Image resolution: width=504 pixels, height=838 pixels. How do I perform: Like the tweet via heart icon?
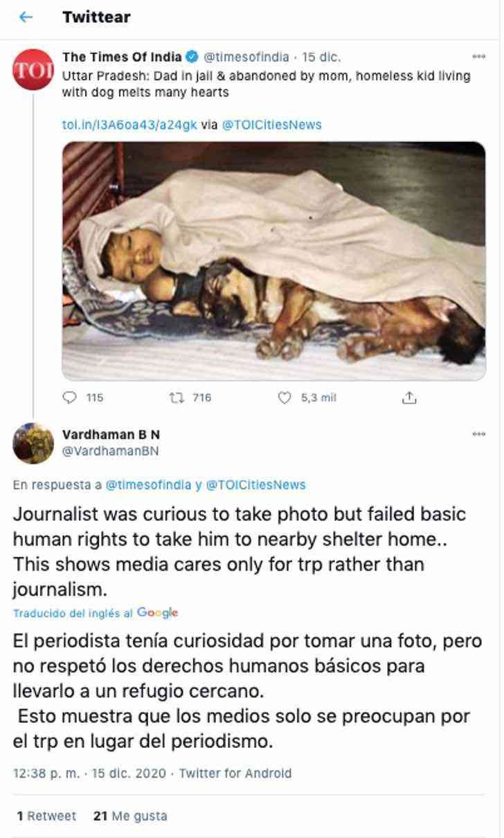pyautogui.click(x=283, y=398)
